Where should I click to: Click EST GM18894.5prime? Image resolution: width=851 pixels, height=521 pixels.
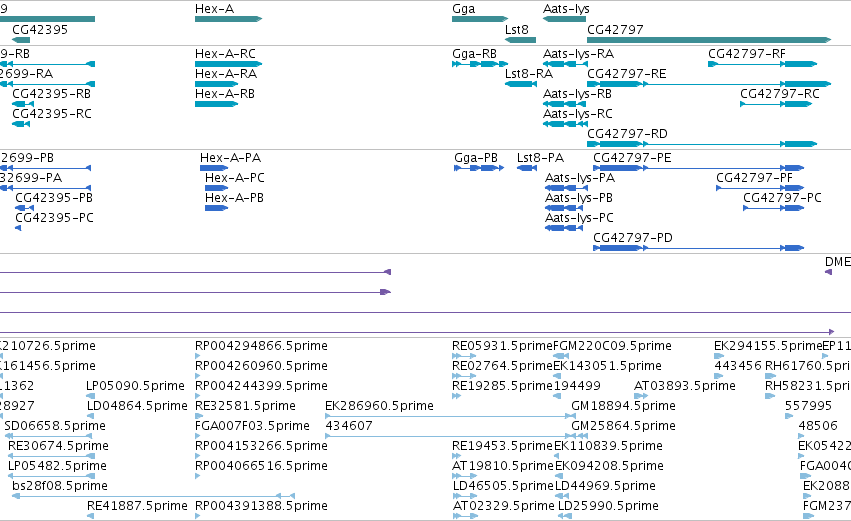623,406
